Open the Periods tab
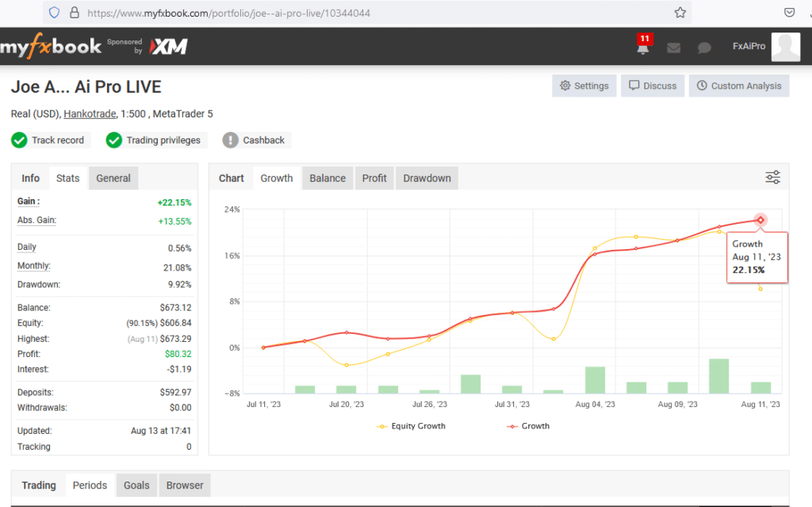The width and height of the screenshot is (812, 507). (x=90, y=486)
